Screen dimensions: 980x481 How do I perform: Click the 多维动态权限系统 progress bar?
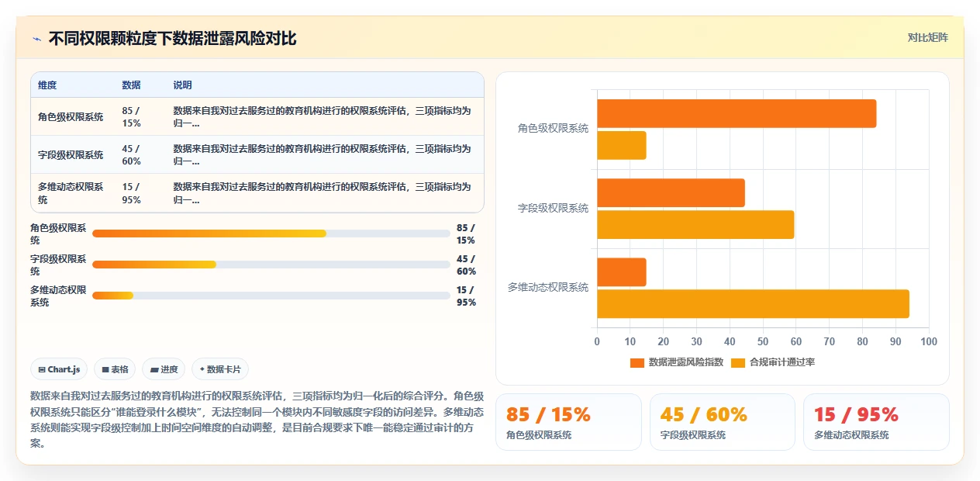[x=271, y=296]
